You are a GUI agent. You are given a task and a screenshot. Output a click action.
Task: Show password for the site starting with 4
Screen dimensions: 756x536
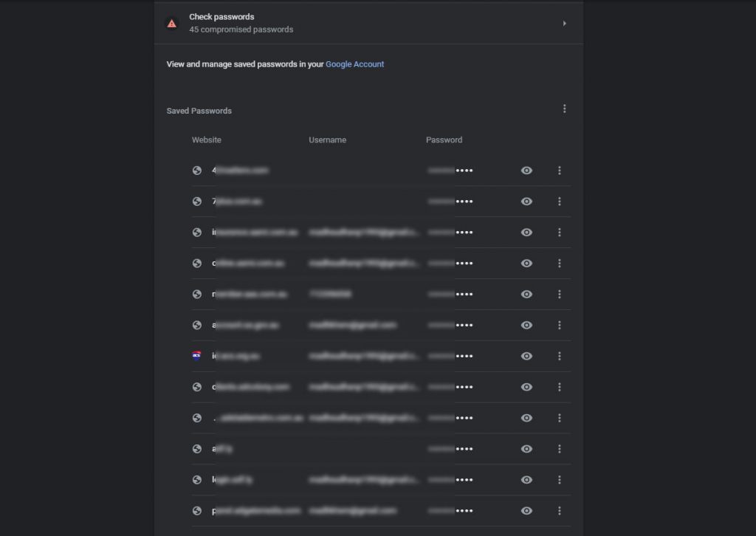point(526,170)
